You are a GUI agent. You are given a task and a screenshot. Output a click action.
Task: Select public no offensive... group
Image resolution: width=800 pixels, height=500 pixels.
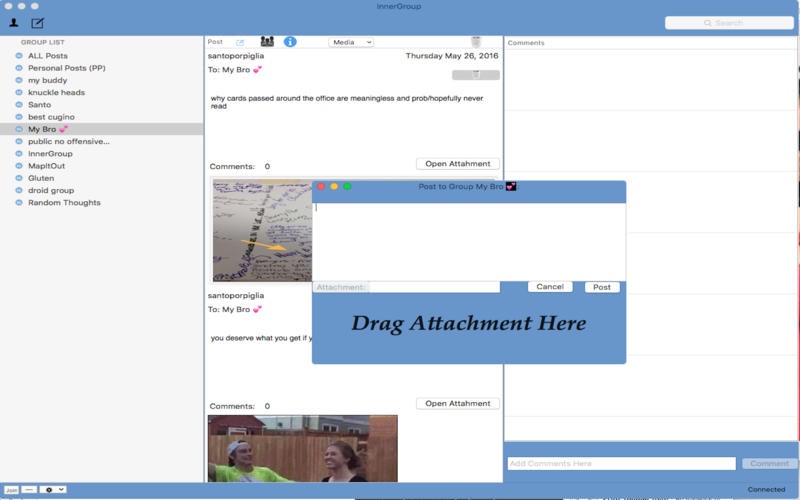(69, 141)
